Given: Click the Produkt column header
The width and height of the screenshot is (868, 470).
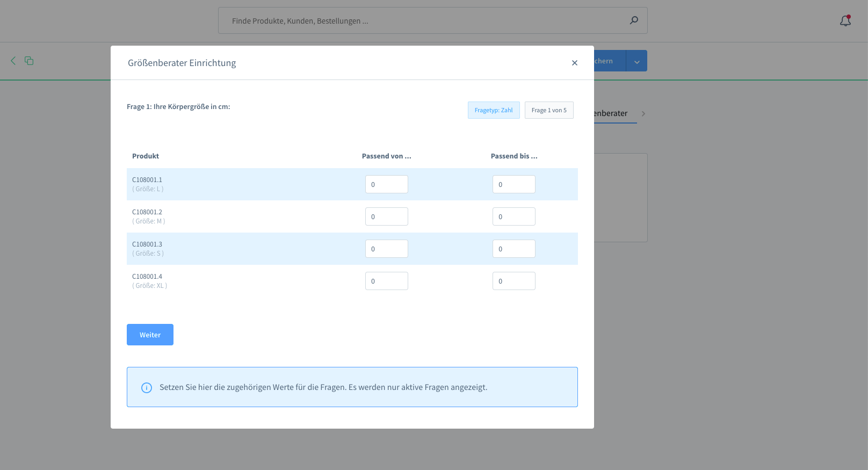Looking at the screenshot, I should coord(146,156).
